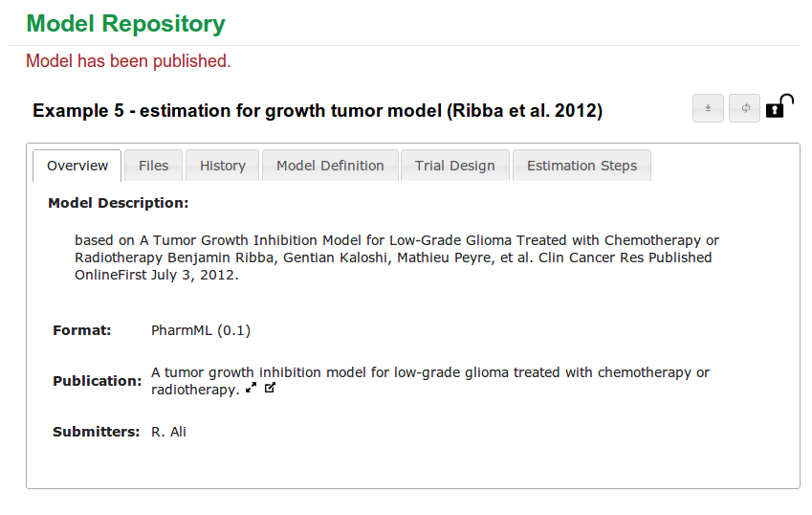
Task: Expand publication details with the diagonal arrows icon
Action: 252,389
